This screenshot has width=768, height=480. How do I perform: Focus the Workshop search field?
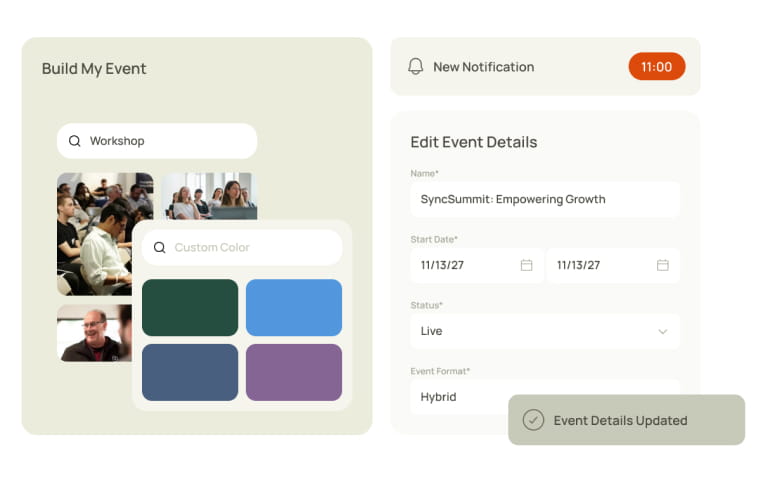(157, 141)
